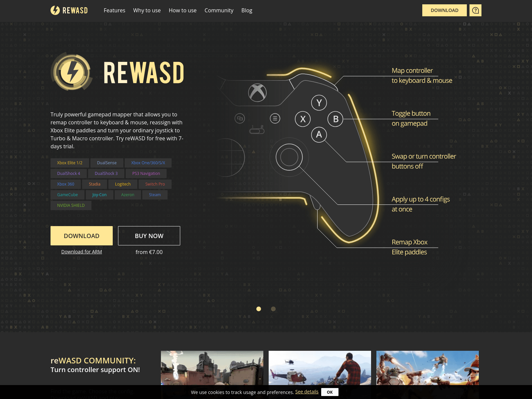Click the large reWASD lightning bolt emblem

click(x=71, y=71)
